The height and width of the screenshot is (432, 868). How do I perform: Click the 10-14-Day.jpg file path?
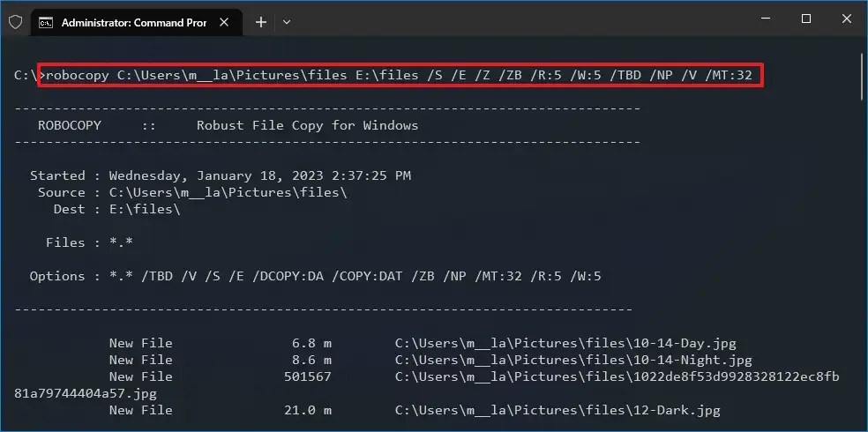[x=565, y=344]
